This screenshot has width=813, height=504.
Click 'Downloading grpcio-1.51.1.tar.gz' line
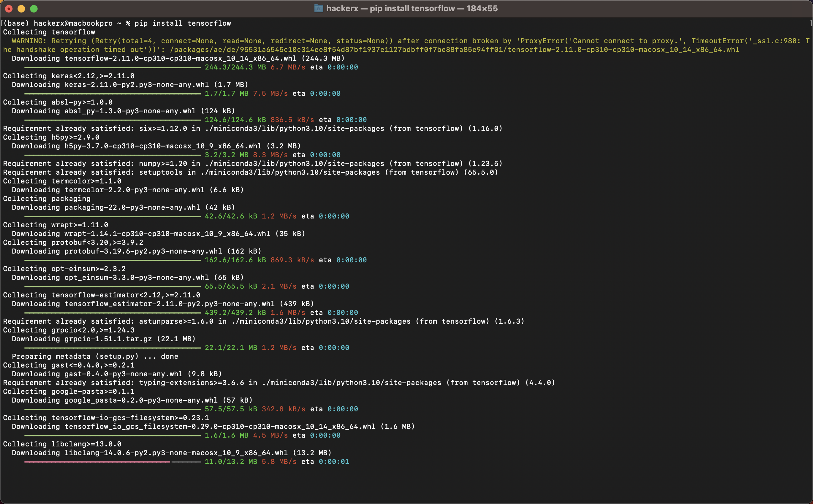pyautogui.click(x=104, y=339)
